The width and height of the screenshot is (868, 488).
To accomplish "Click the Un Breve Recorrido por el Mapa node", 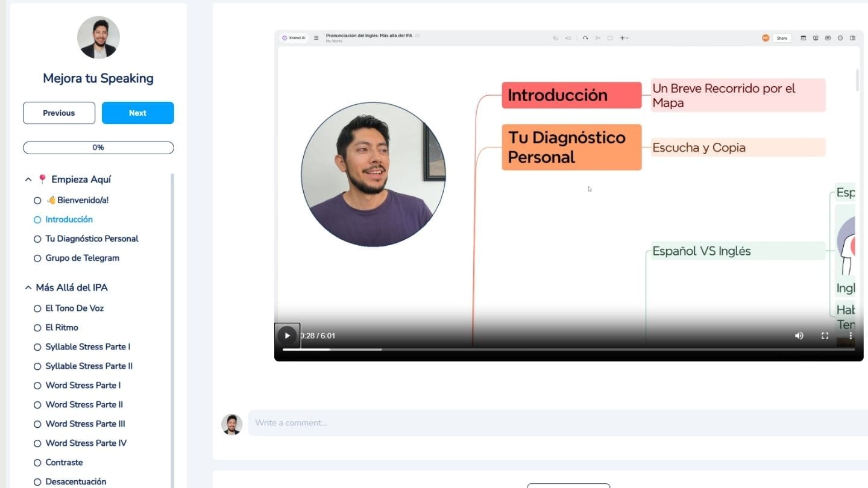I will 738,95.
